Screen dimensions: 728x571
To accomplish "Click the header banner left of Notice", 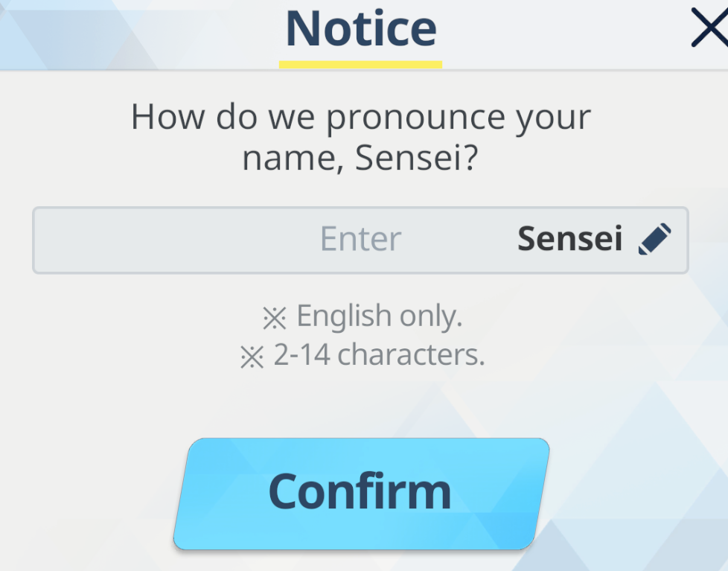I will (x=139, y=34).
